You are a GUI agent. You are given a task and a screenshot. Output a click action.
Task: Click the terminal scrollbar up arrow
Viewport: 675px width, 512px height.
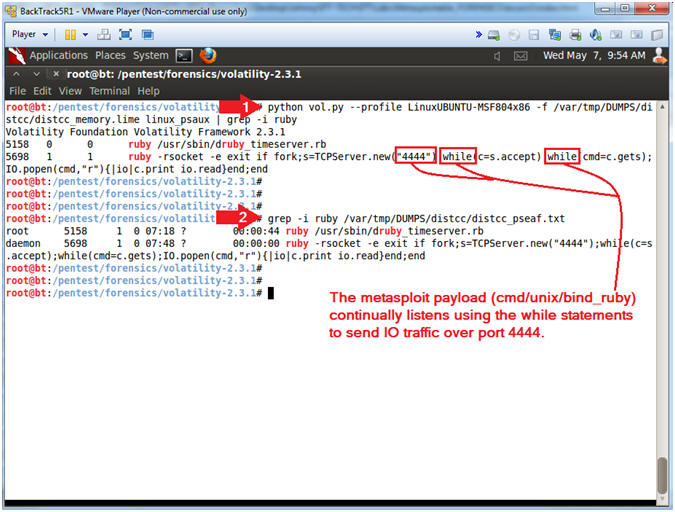[x=663, y=106]
